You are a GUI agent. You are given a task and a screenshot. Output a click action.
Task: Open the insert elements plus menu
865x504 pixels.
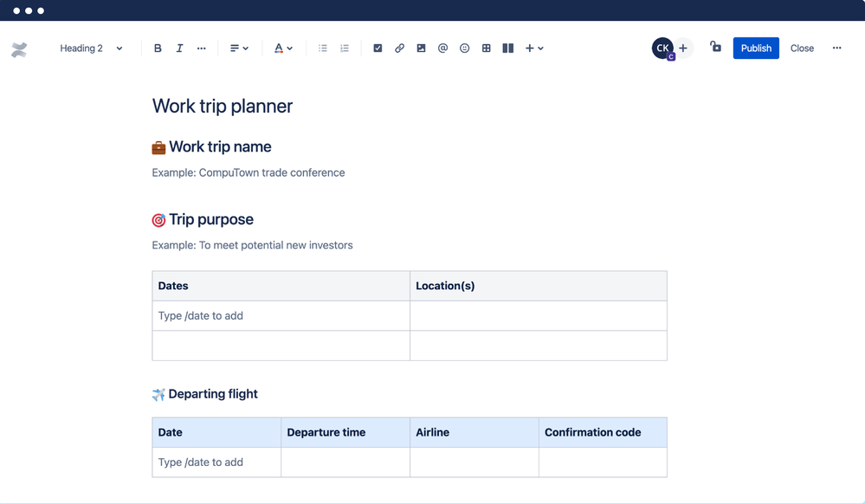(534, 48)
